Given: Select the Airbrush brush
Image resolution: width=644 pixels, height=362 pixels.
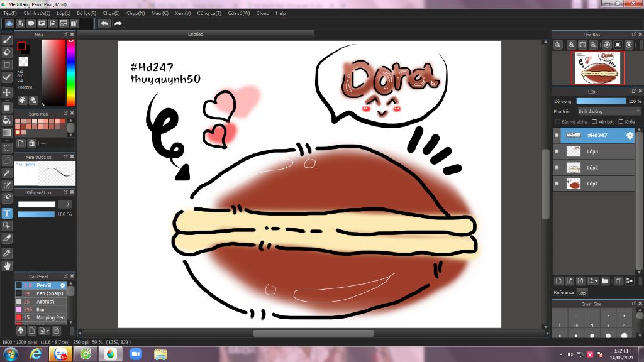Looking at the screenshot, I should (x=41, y=301).
